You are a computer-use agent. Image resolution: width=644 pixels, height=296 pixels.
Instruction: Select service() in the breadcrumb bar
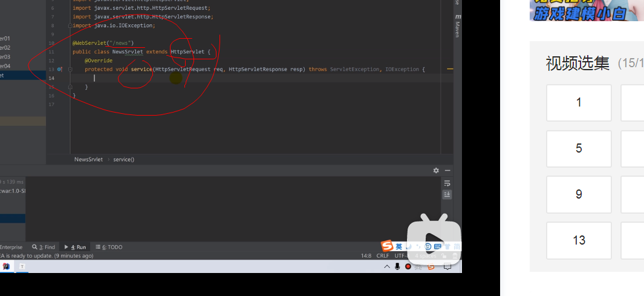coord(123,159)
